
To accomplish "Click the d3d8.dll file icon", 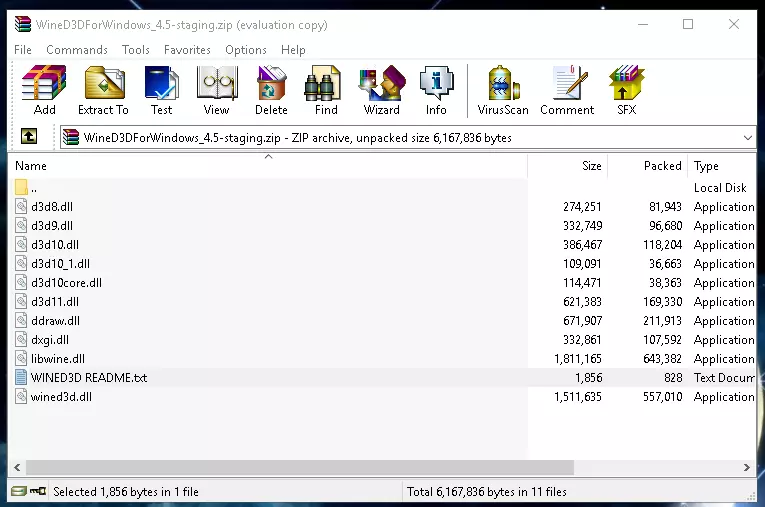I will point(21,206).
